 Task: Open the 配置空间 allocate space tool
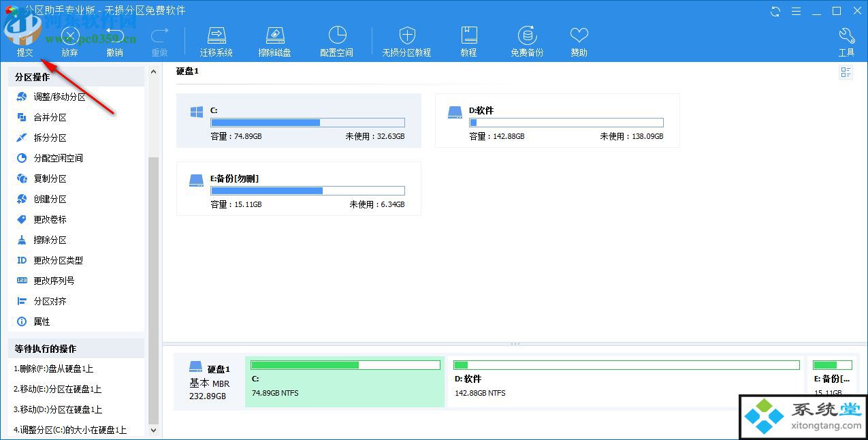[x=337, y=41]
